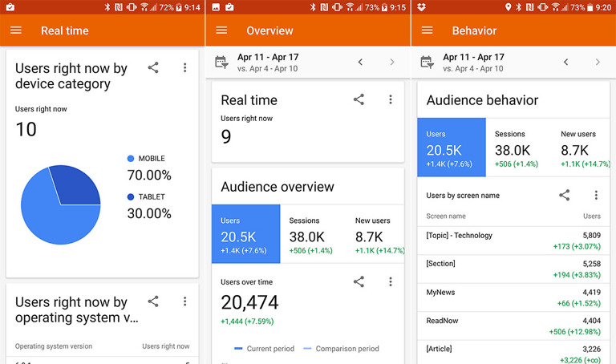The height and width of the screenshot is (364, 616).
Task: Go to previous date range in Overview
Action: (360, 63)
